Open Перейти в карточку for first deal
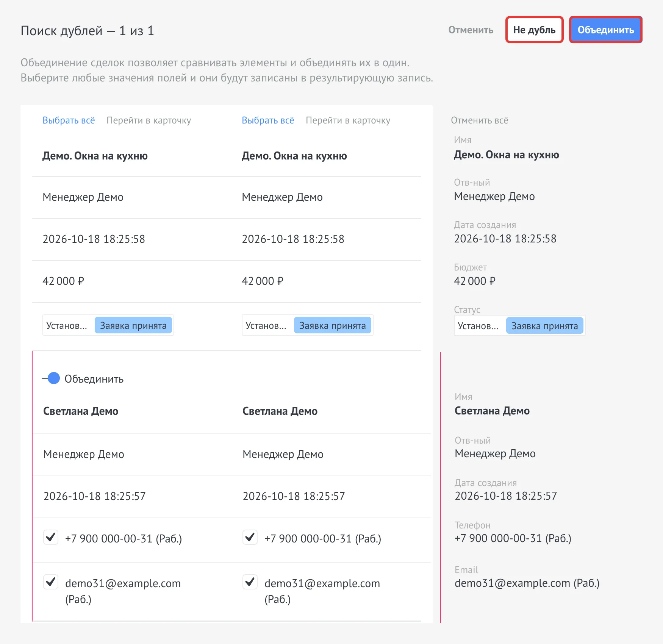This screenshot has height=644, width=663. tap(149, 120)
